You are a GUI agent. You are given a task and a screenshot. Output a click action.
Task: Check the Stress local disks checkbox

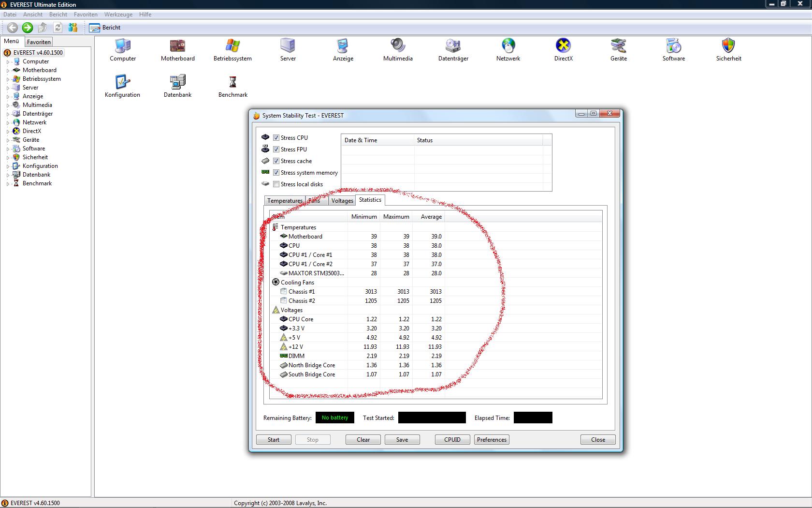point(276,184)
